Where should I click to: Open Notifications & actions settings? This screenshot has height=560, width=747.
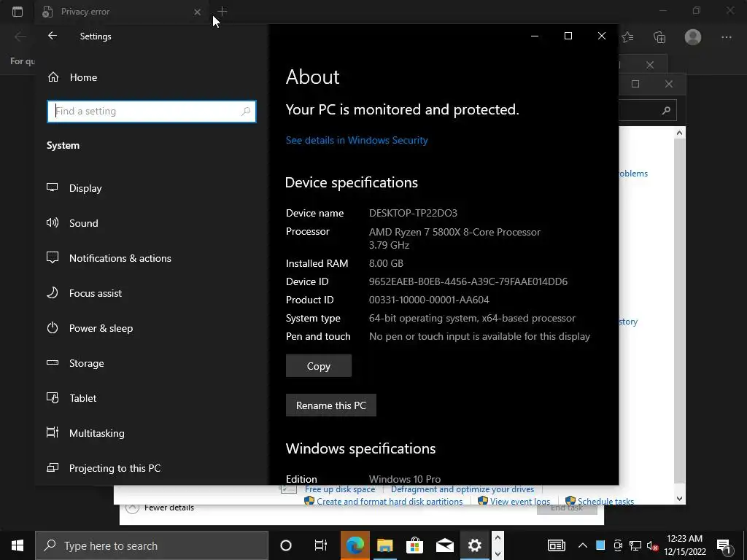click(x=109, y=258)
